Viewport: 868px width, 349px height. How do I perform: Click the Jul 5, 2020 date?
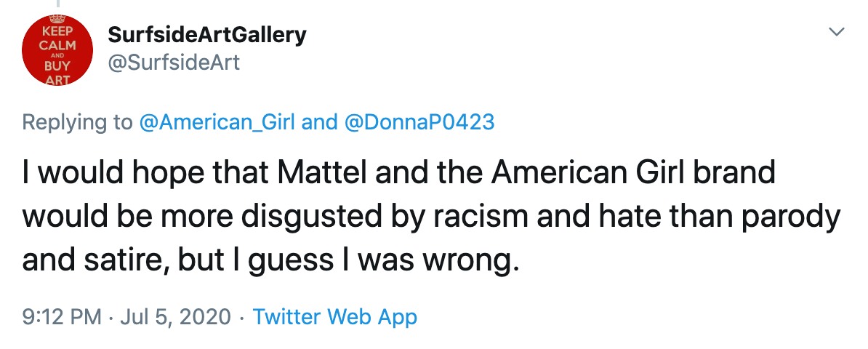[x=175, y=317]
